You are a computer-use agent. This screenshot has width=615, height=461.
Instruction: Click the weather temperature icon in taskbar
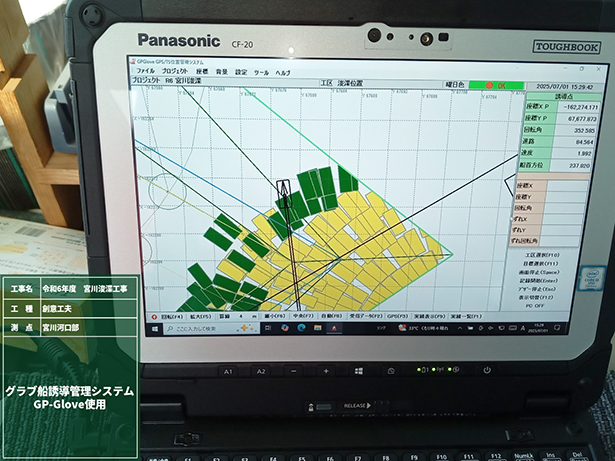coord(403,327)
